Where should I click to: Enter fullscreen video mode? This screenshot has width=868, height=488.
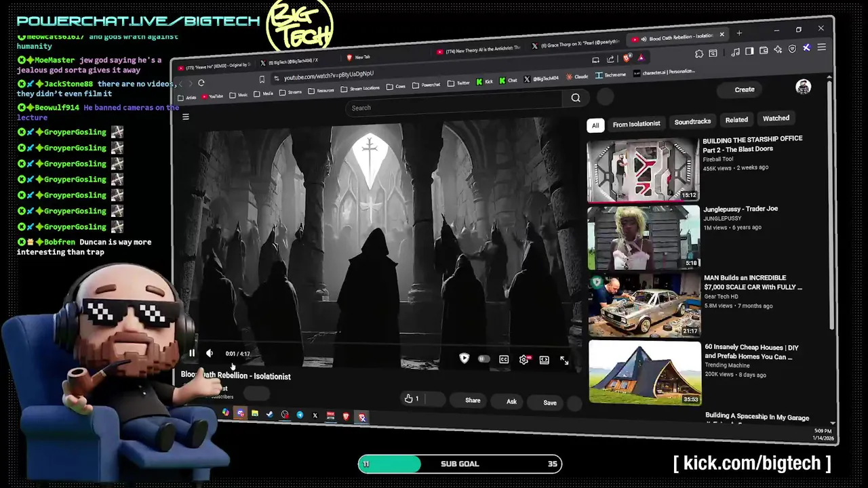[x=564, y=361]
